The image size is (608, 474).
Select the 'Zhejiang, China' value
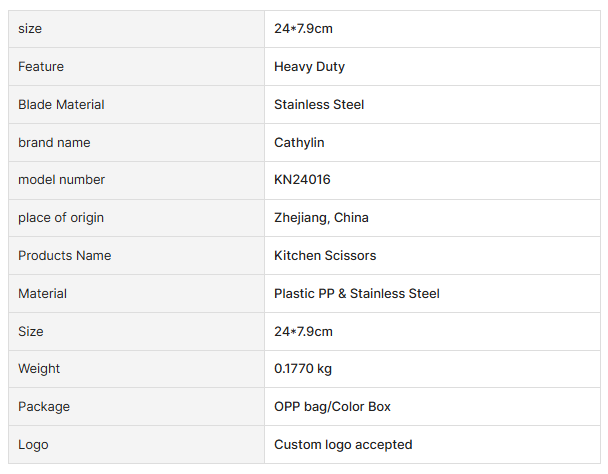(x=321, y=218)
